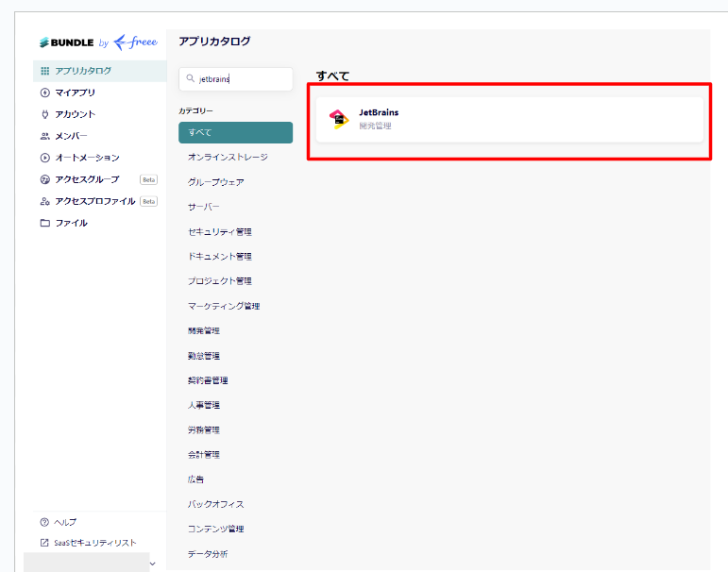Screen dimensions: 728x572
Task: Select the セキュリティ管理 category
Action: [220, 231]
